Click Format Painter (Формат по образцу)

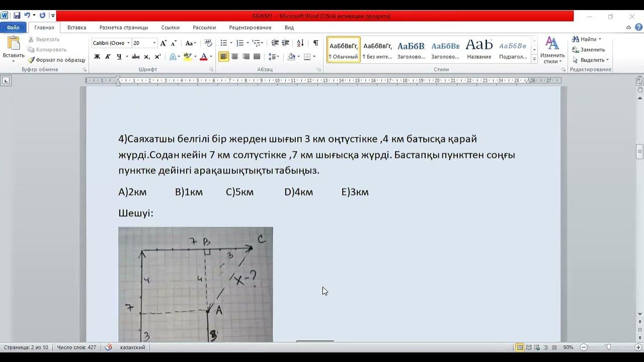(x=57, y=60)
